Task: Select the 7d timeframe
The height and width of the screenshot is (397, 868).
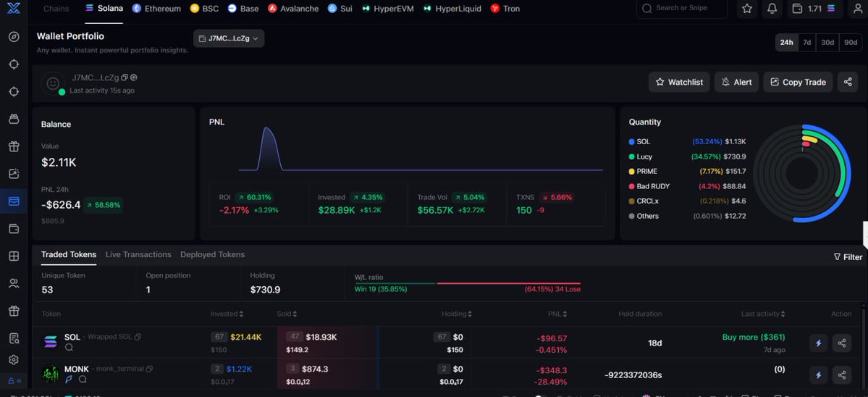Action: tap(807, 43)
